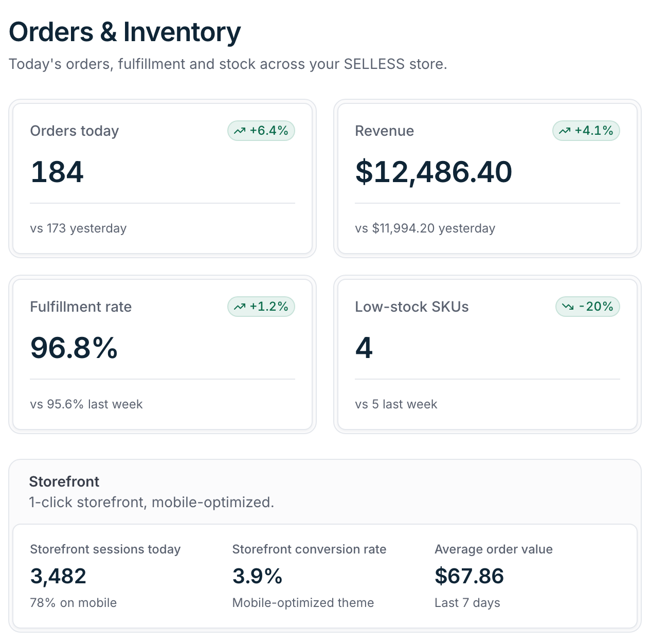Screen dimensions: 650x644
Task: Click 'vs 95.6% last week' text
Action: [86, 404]
